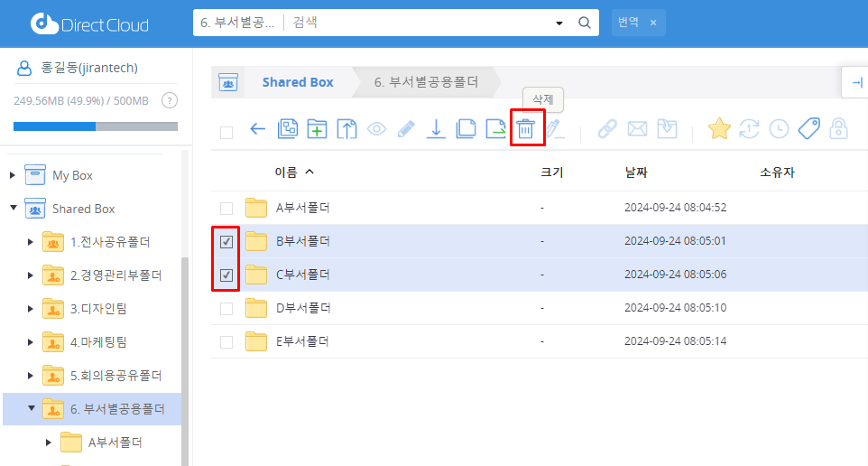The height and width of the screenshot is (466, 868).
Task: Check the A부서폴더 row checkbox
Action: 226,209
